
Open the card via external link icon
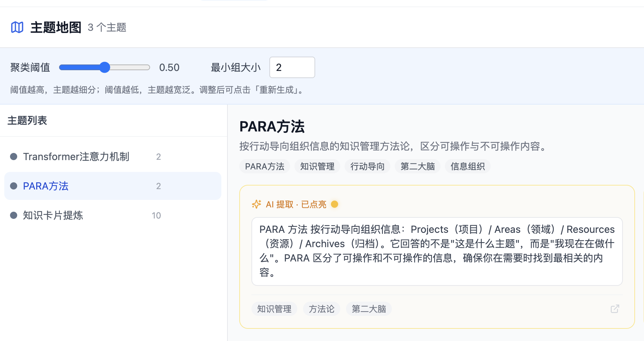[x=615, y=309]
